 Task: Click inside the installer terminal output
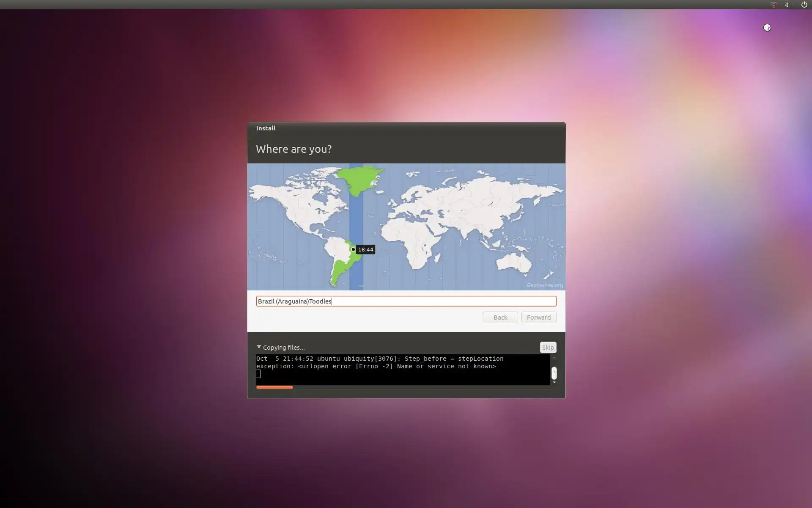tap(402, 374)
